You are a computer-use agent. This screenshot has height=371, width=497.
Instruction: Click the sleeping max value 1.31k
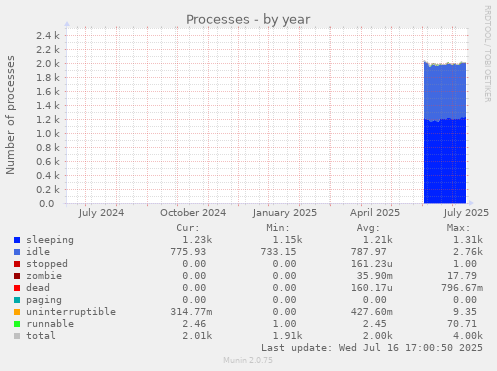tap(468, 240)
